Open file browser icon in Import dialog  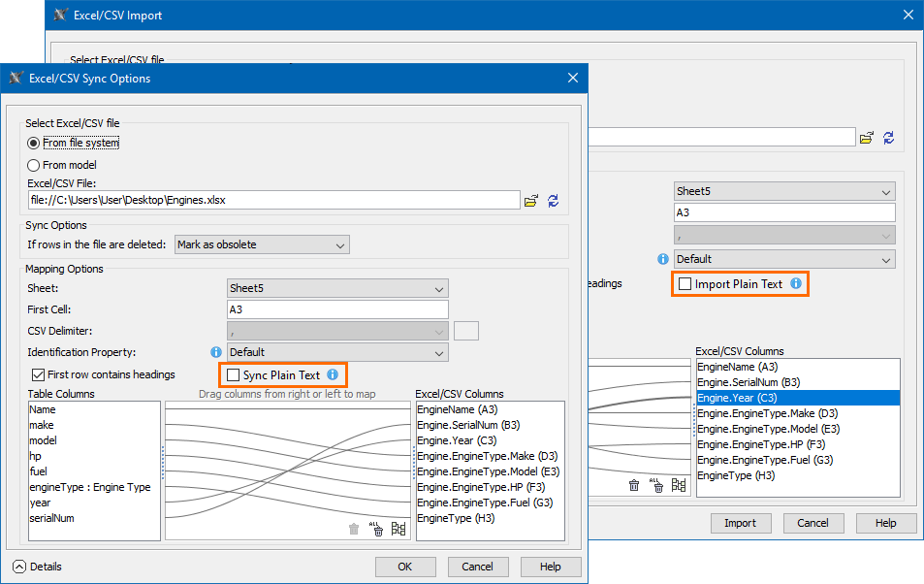(x=867, y=138)
